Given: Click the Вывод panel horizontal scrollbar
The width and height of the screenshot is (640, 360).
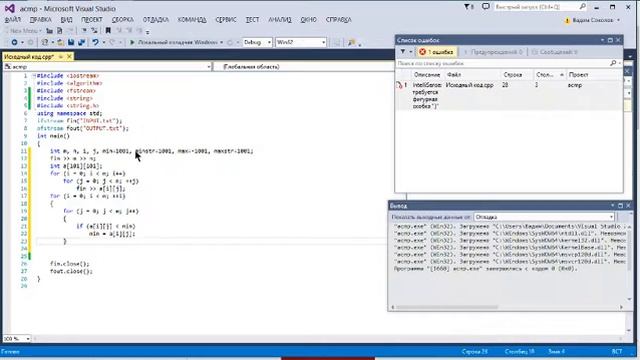Looking at the screenshot, I should click(x=447, y=307).
